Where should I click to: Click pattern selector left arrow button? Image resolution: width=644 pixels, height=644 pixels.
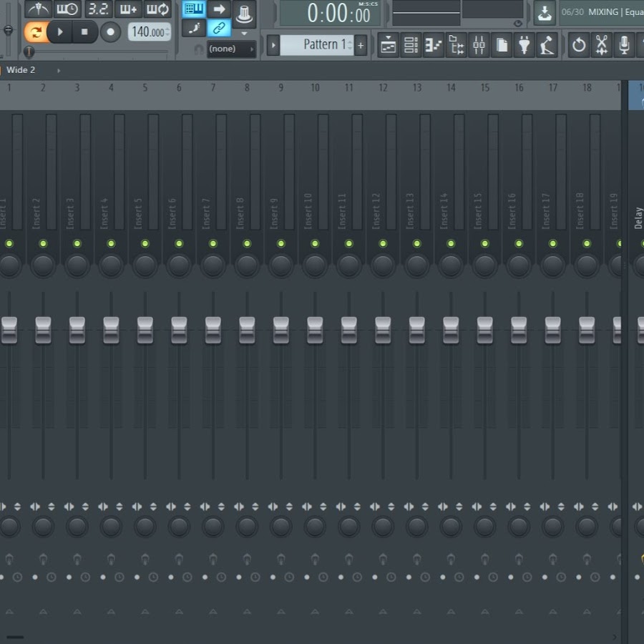[x=273, y=45]
